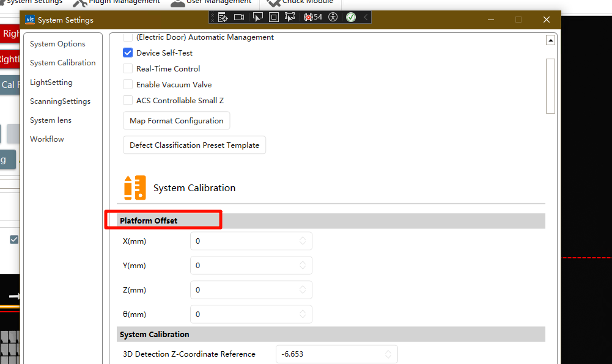Minimize the System Settings window
This screenshot has width=612, height=364.
(x=491, y=20)
